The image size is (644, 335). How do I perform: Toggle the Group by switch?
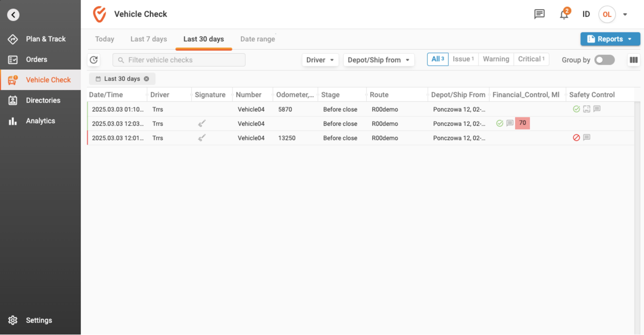[x=604, y=60]
